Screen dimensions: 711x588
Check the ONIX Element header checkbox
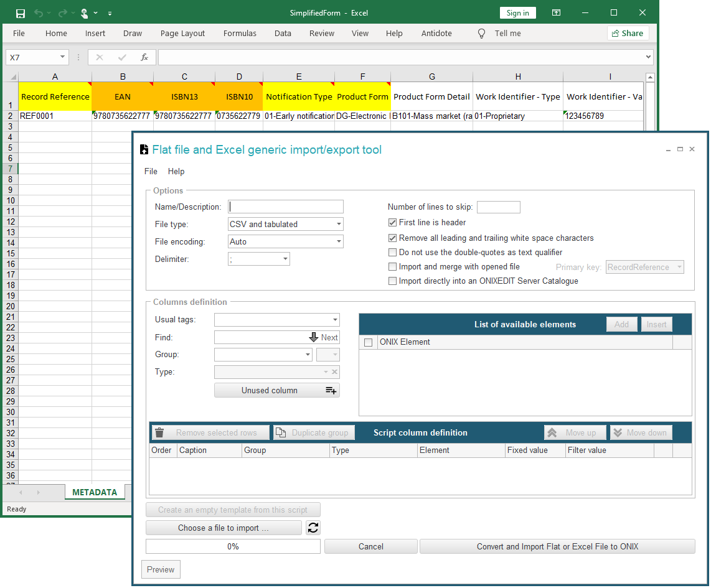click(x=369, y=342)
